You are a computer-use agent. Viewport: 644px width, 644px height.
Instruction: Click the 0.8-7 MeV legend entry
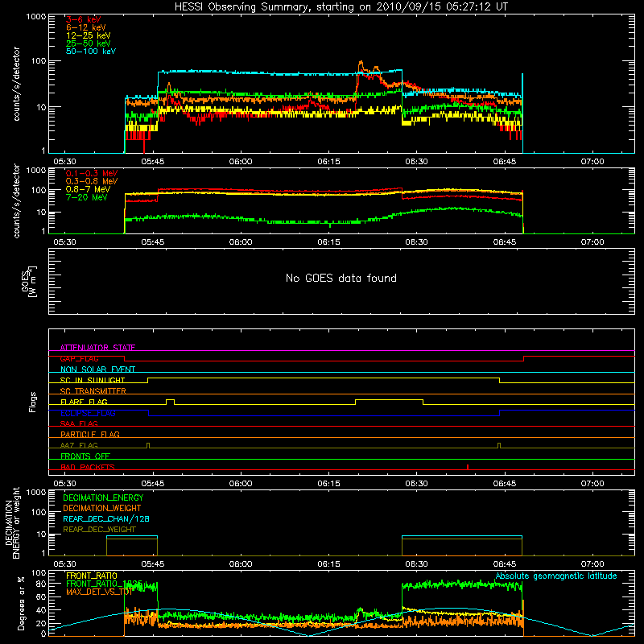[88, 189]
